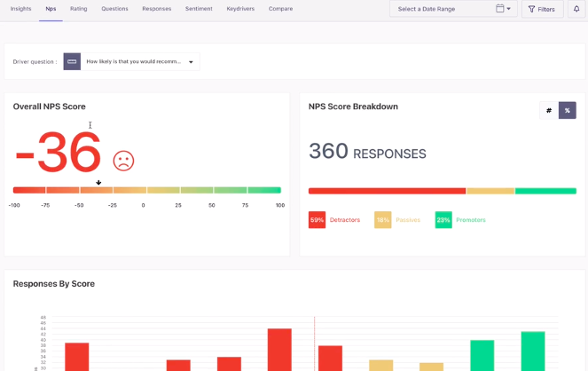Screen dimensions: 588x371
Task: Open the Insights tab
Action: [20, 9]
